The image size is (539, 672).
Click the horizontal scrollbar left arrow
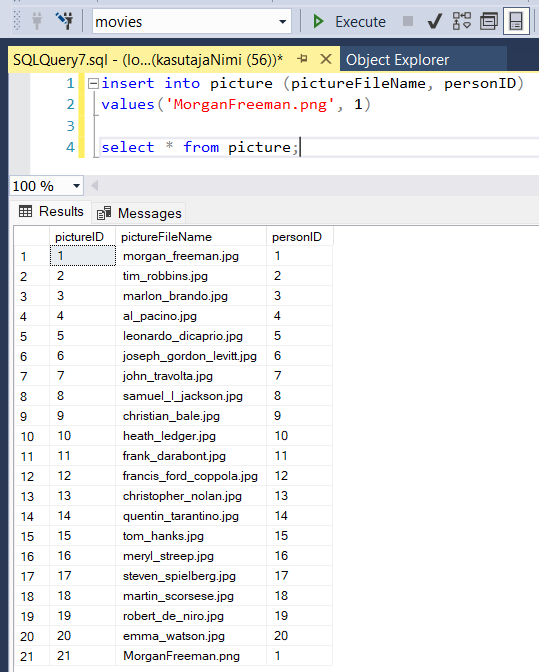tap(95, 186)
